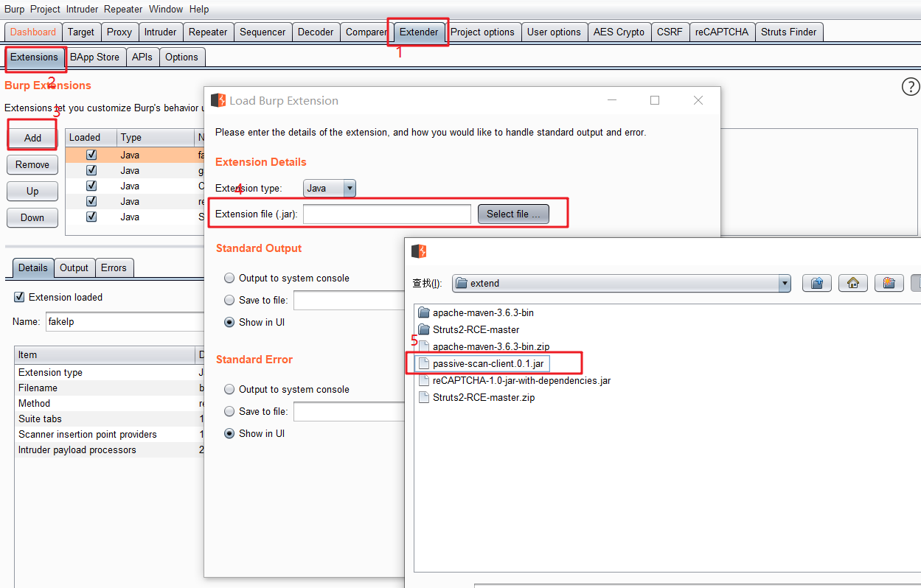Image resolution: width=921 pixels, height=588 pixels.
Task: Maximize the Load Burp Extension dialog
Action: point(655,100)
